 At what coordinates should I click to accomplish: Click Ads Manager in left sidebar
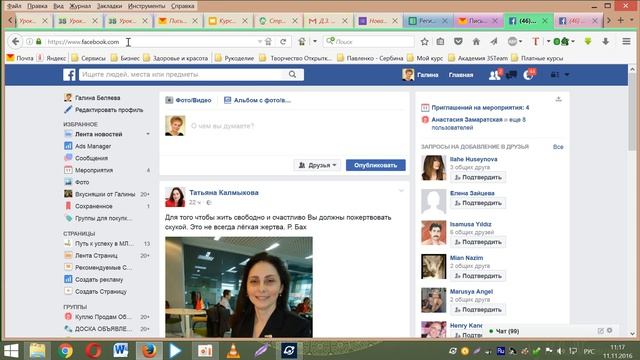(x=93, y=146)
